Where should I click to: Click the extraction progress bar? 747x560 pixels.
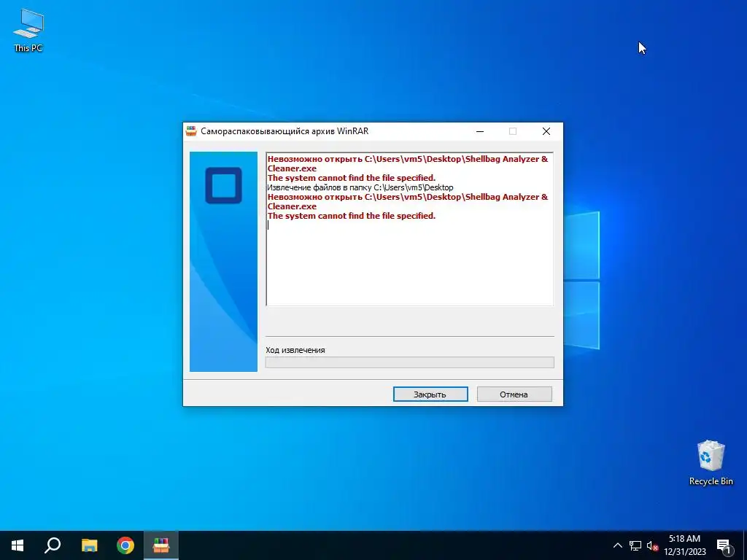(x=410, y=362)
